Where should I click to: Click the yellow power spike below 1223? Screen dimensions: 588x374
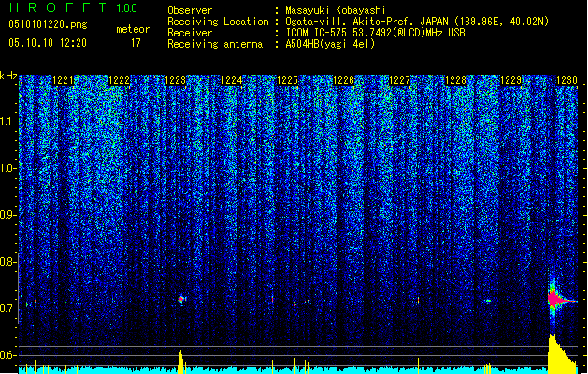[x=181, y=362]
